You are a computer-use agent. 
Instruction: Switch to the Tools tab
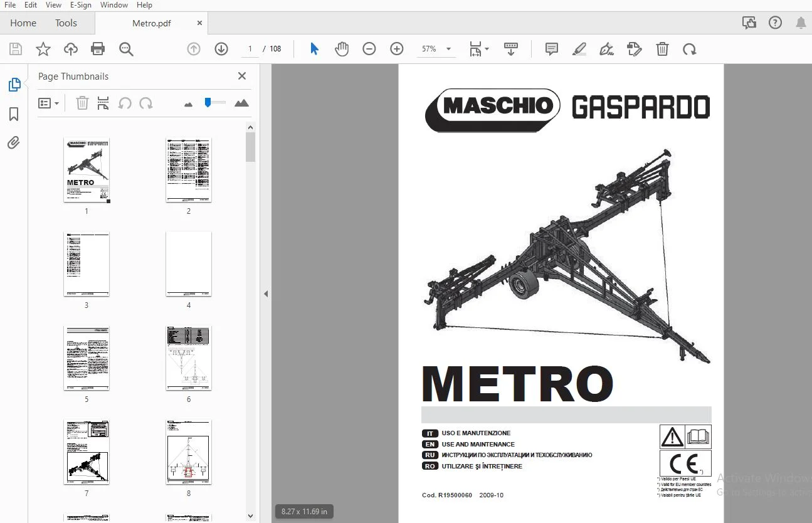coord(66,23)
